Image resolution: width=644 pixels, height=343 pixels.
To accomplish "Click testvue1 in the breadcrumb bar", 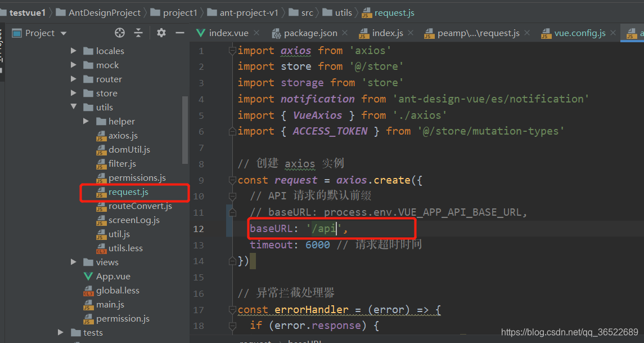I will (27, 13).
